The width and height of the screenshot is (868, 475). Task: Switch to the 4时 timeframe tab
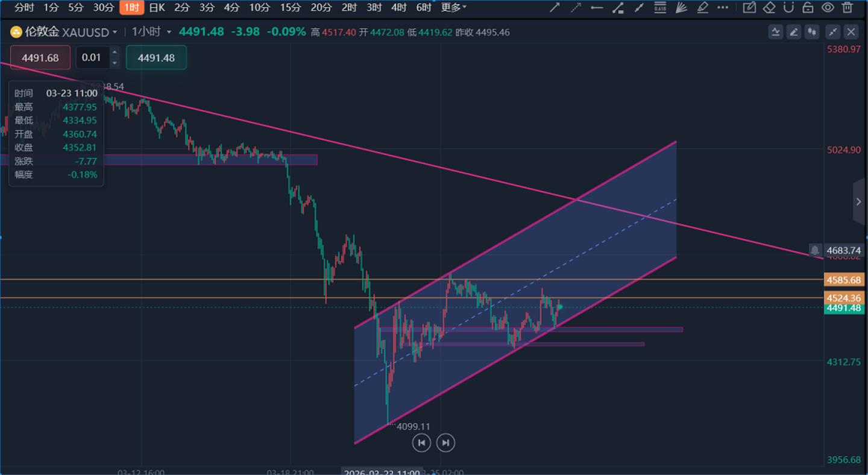[398, 8]
